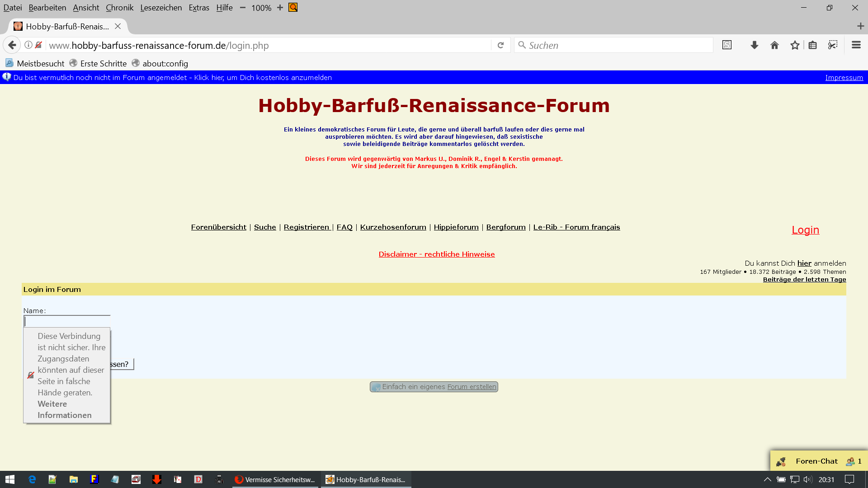Reload the page with the refresh icon
Image resolution: width=868 pixels, height=488 pixels.
click(x=500, y=45)
